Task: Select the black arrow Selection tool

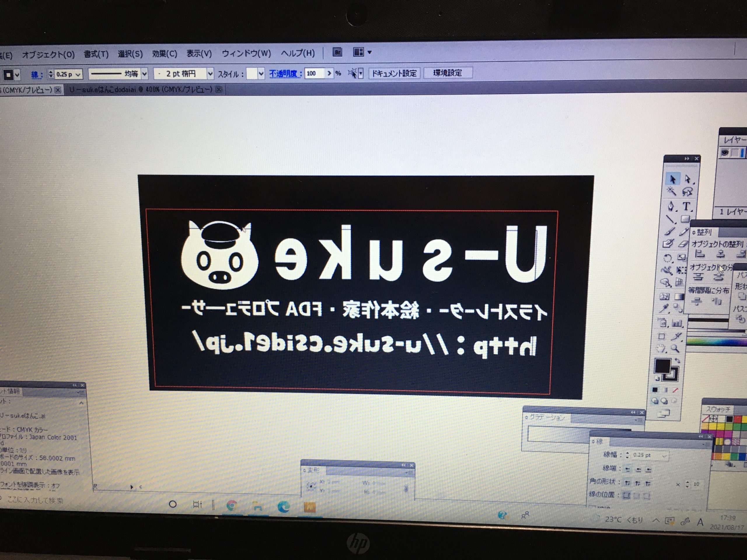Action: click(x=673, y=178)
